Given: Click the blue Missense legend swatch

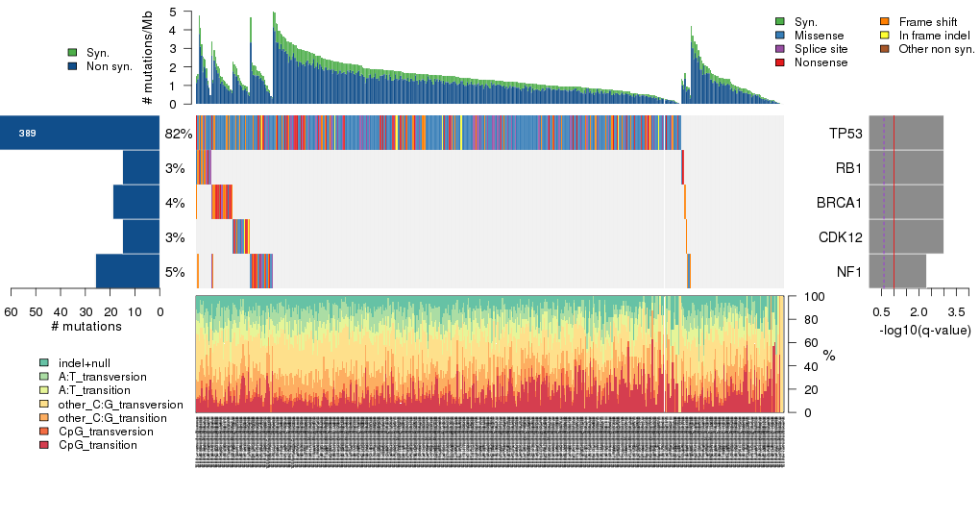Looking at the screenshot, I should 780,35.
